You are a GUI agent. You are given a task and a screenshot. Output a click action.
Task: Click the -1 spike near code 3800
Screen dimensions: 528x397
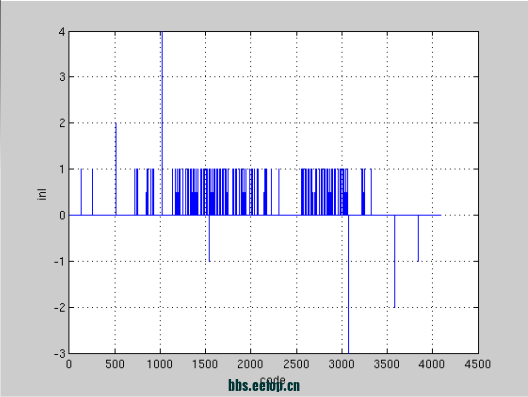coord(418,238)
